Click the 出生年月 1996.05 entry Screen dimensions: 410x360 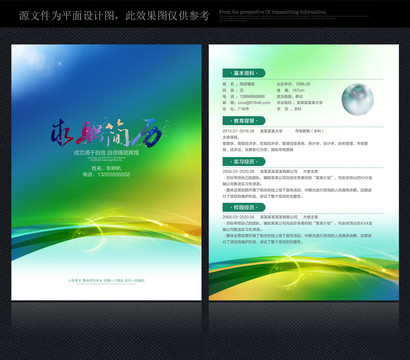(x=293, y=84)
